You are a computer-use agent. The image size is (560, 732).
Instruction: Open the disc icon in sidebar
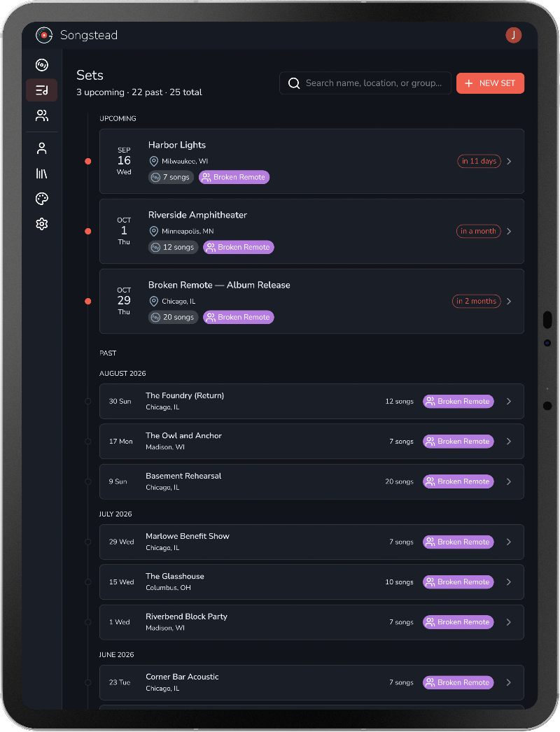point(41,65)
